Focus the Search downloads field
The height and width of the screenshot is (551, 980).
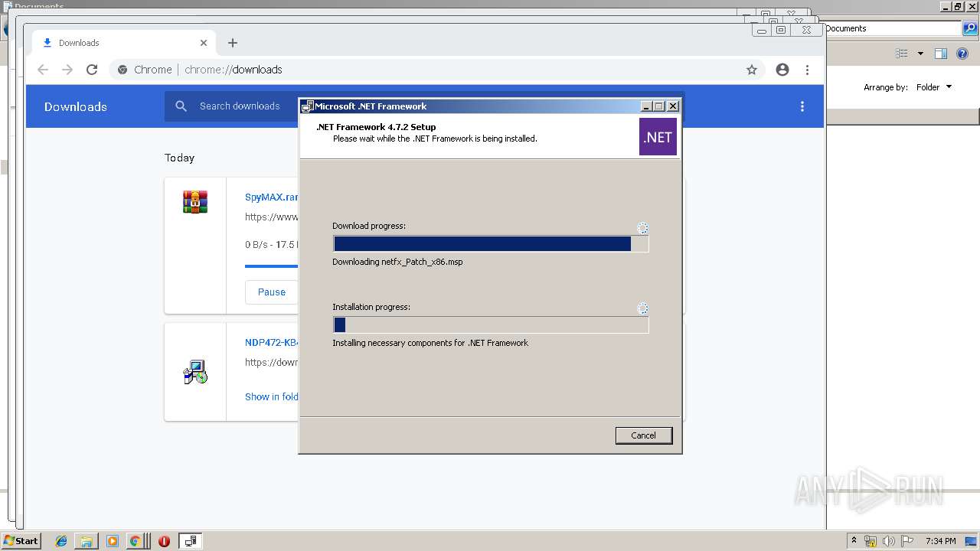point(240,106)
